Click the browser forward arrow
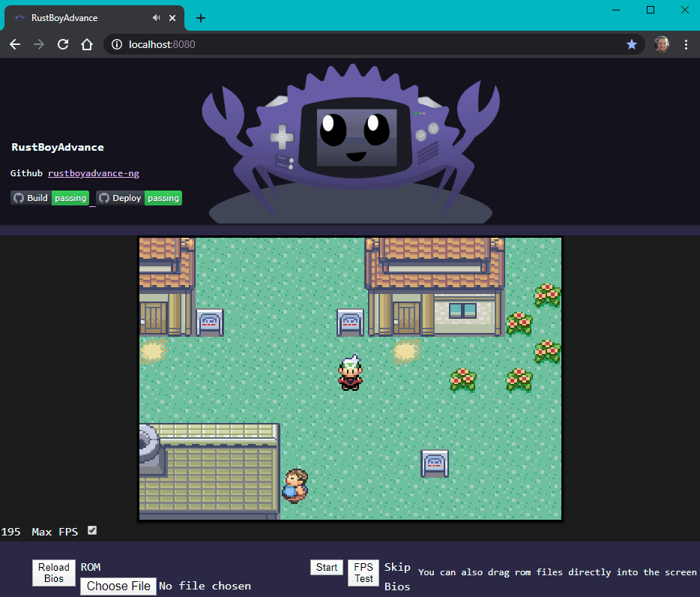The width and height of the screenshot is (700, 597). pos(39,44)
